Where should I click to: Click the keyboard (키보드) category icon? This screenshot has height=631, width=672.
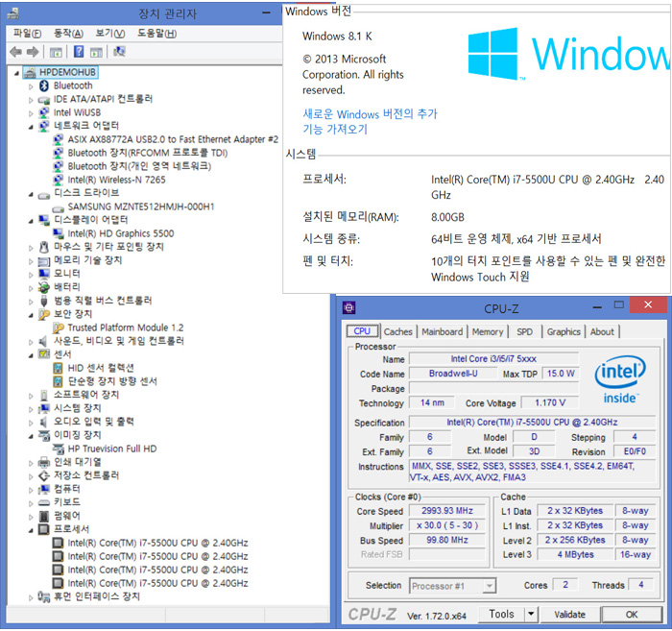[x=44, y=502]
